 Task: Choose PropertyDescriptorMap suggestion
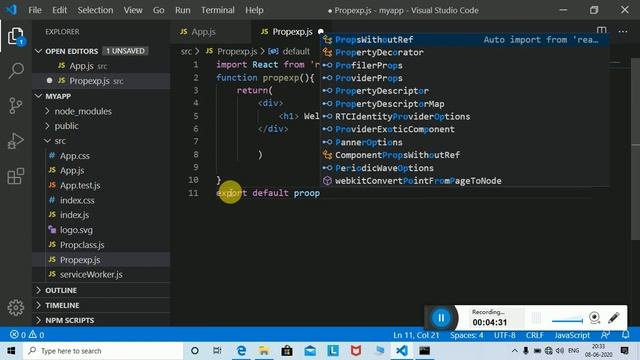pos(465,104)
